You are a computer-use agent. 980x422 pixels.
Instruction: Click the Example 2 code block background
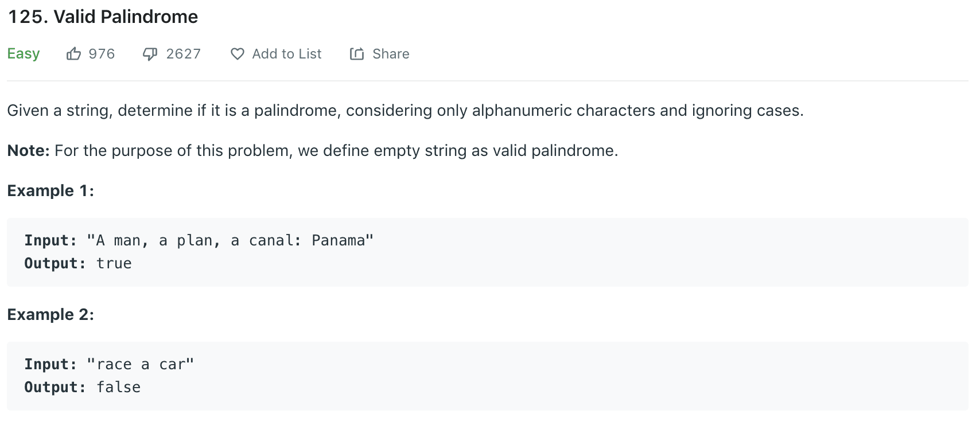click(488, 376)
